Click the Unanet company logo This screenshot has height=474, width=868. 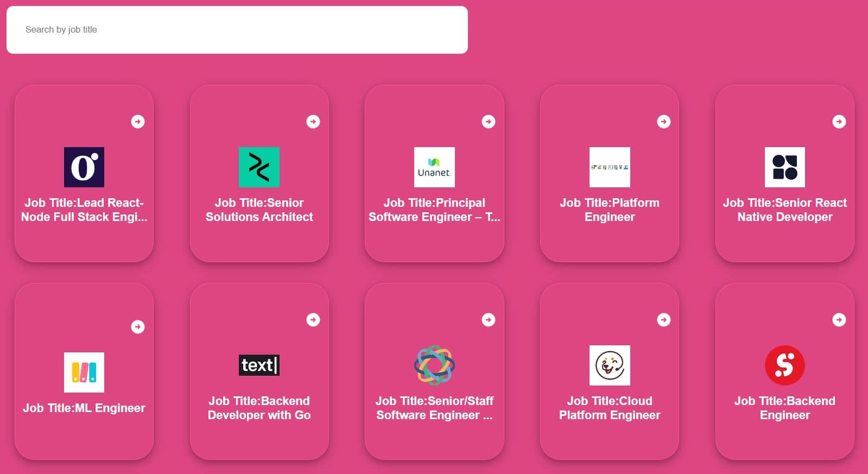434,167
